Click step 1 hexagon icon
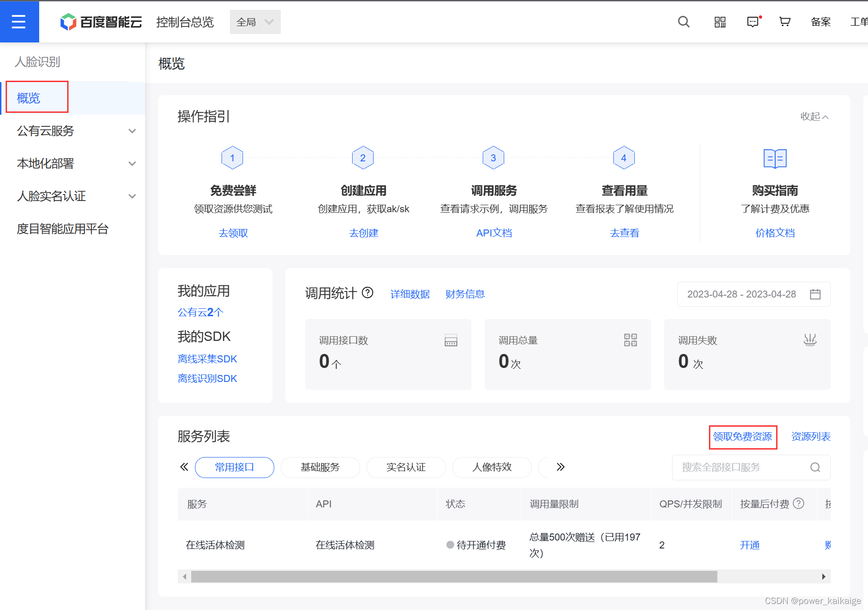 tap(232, 158)
